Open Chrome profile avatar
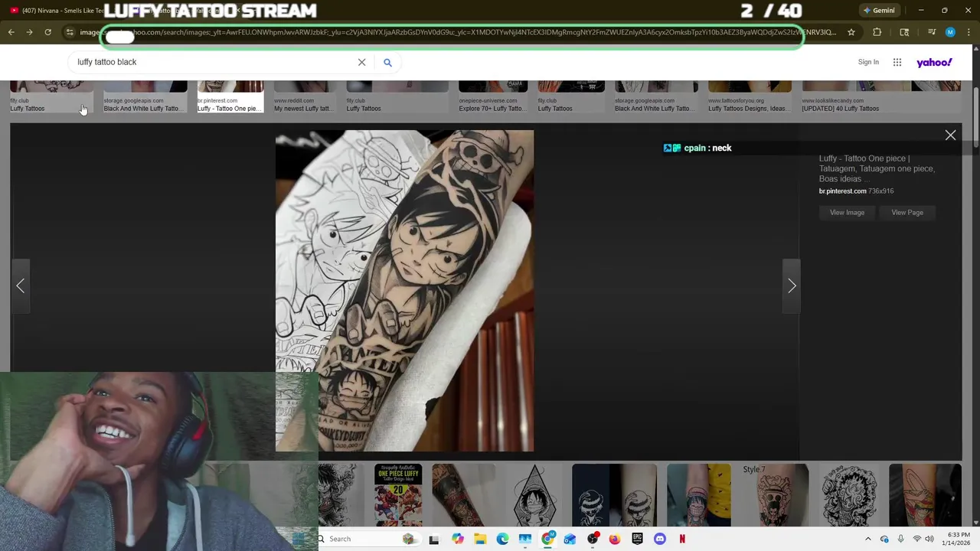This screenshot has height=551, width=980. [x=950, y=32]
